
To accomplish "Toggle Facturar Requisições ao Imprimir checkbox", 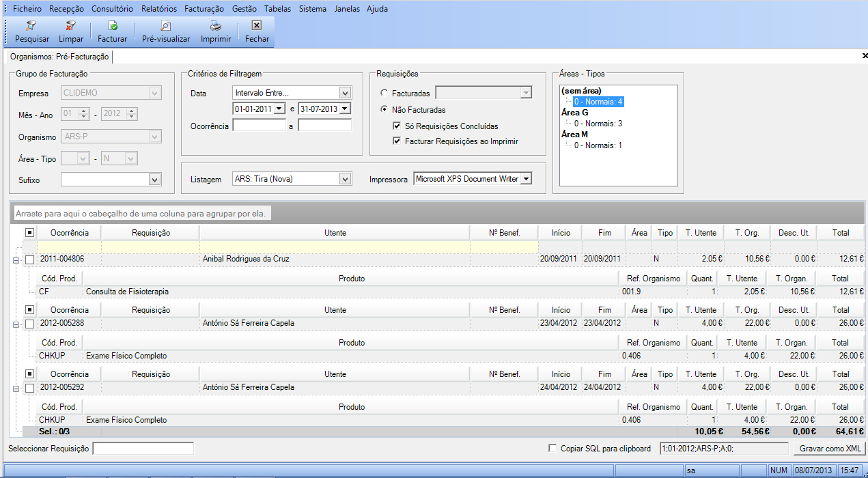I will coord(397,141).
